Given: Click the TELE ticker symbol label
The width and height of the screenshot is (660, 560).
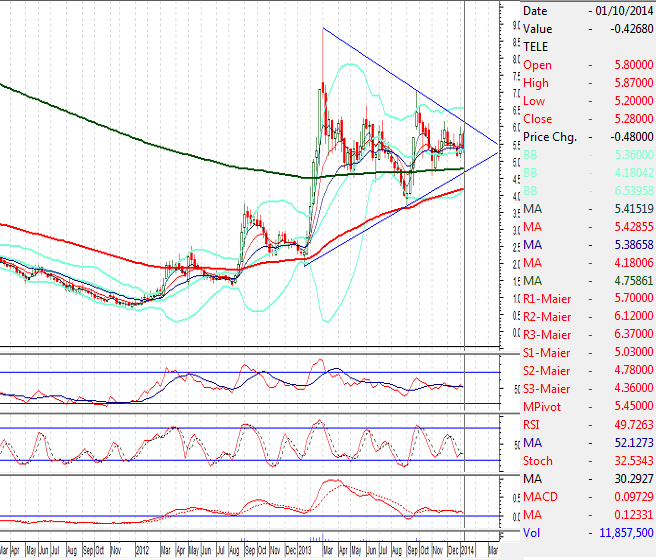Looking at the screenshot, I should [x=536, y=46].
